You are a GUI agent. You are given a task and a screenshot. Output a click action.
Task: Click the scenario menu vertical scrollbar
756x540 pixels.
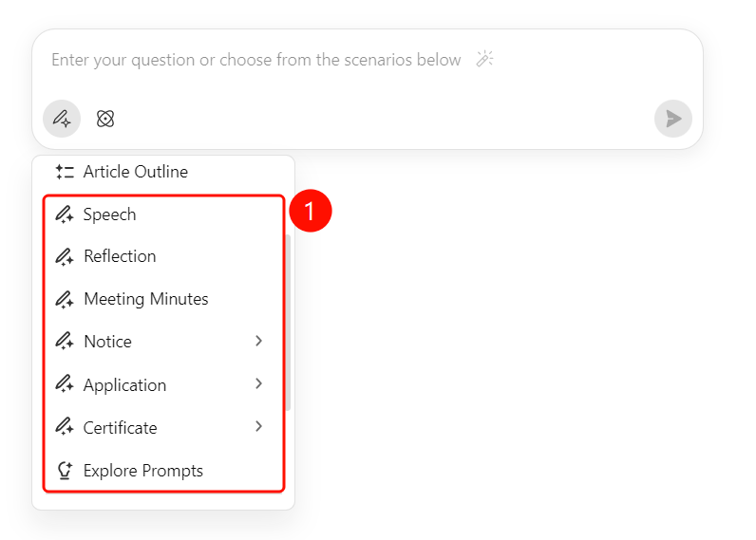289,323
